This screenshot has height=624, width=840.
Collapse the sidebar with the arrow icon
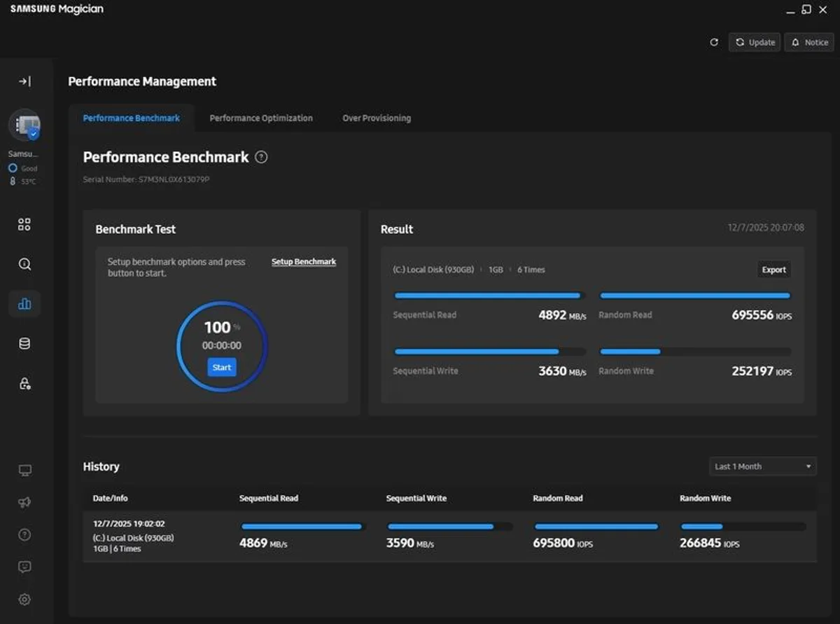tap(24, 82)
